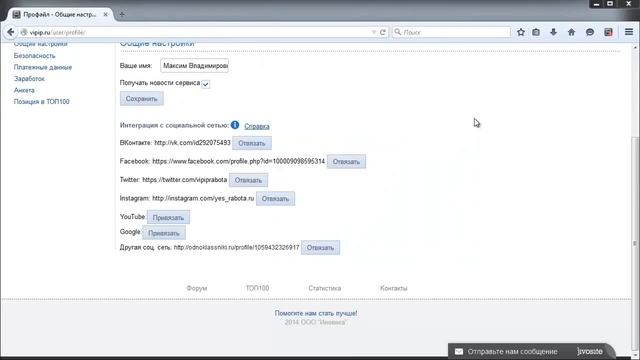The width and height of the screenshot is (640, 360).
Task: Open the chat bubble toolbar icon
Action: click(x=590, y=32)
